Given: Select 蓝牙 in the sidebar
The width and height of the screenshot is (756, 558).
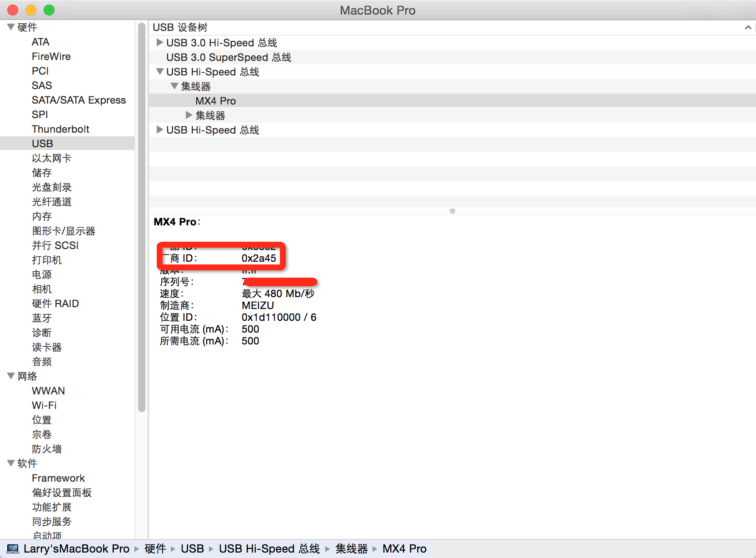Looking at the screenshot, I should click(x=42, y=318).
